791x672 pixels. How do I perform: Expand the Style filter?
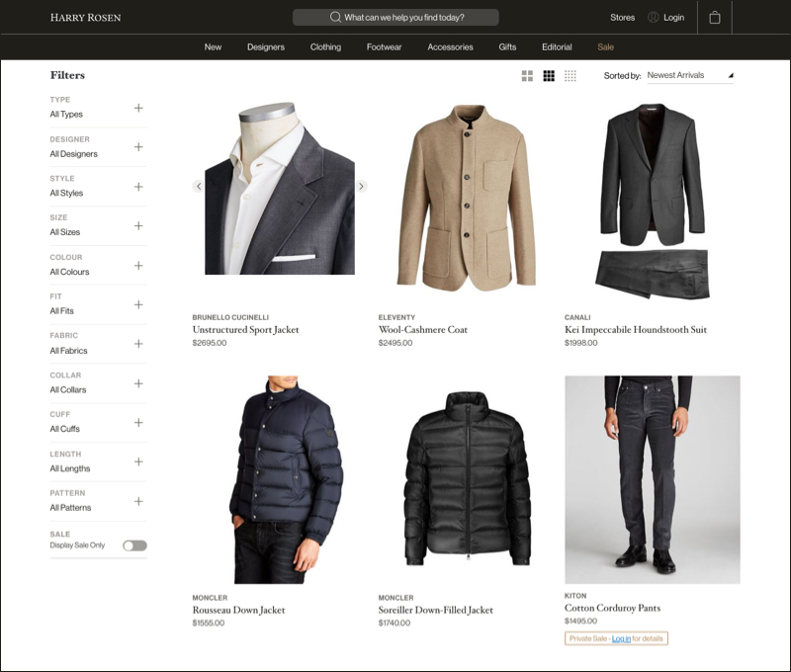pyautogui.click(x=138, y=187)
